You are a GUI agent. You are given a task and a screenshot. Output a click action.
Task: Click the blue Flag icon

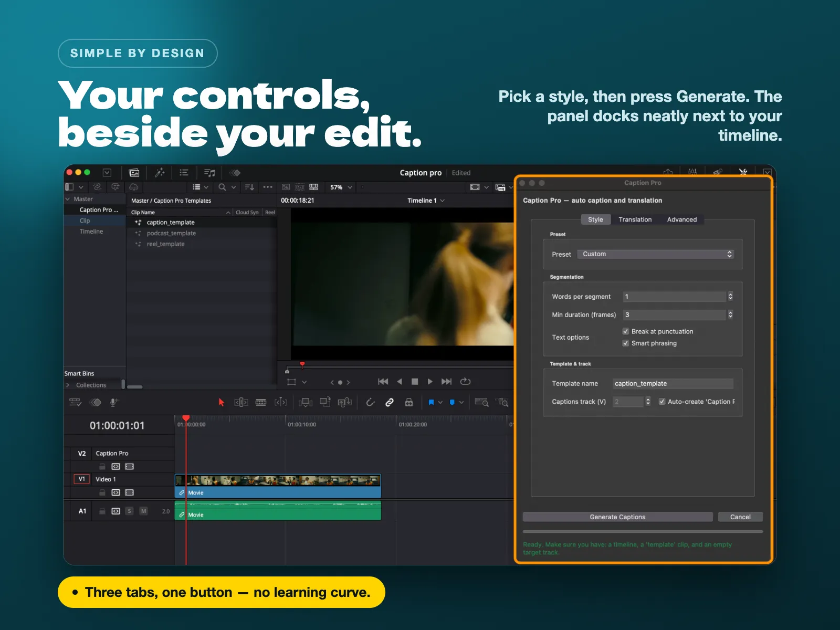[x=431, y=402]
